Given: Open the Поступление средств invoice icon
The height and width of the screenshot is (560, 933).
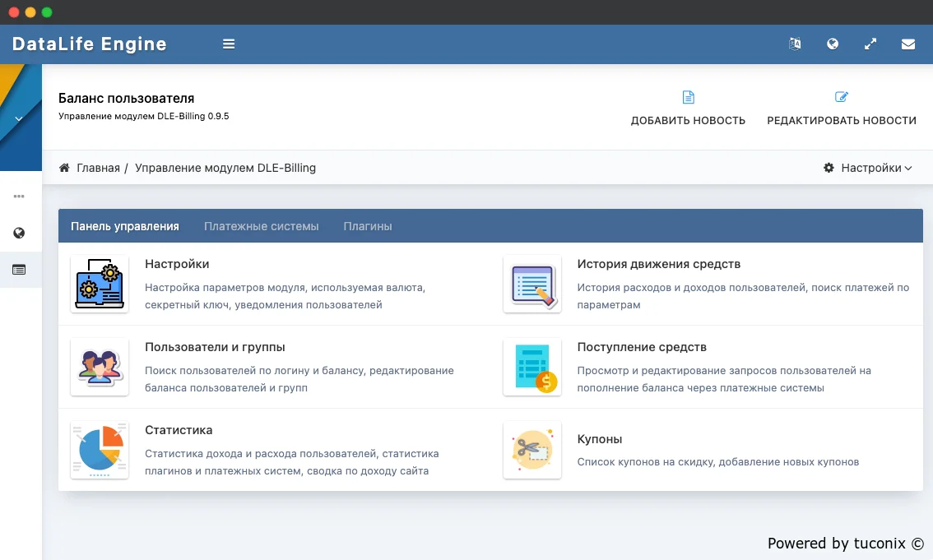Looking at the screenshot, I should (532, 367).
